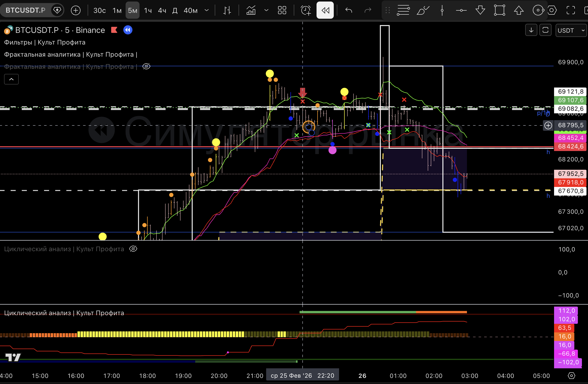
Task: Select the bar chart style icon
Action: pyautogui.click(x=227, y=10)
